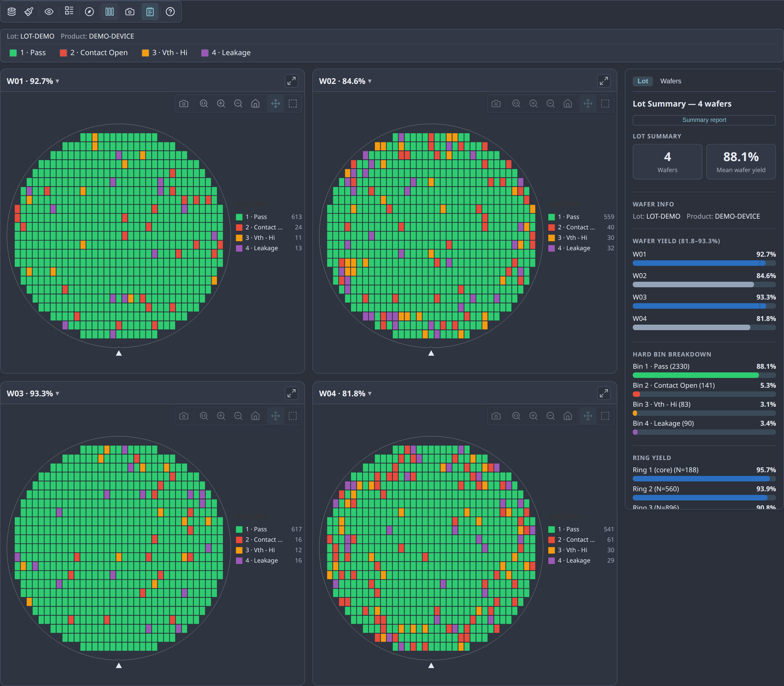Select the Lot tab
This screenshot has width=784, height=686.
(x=643, y=81)
